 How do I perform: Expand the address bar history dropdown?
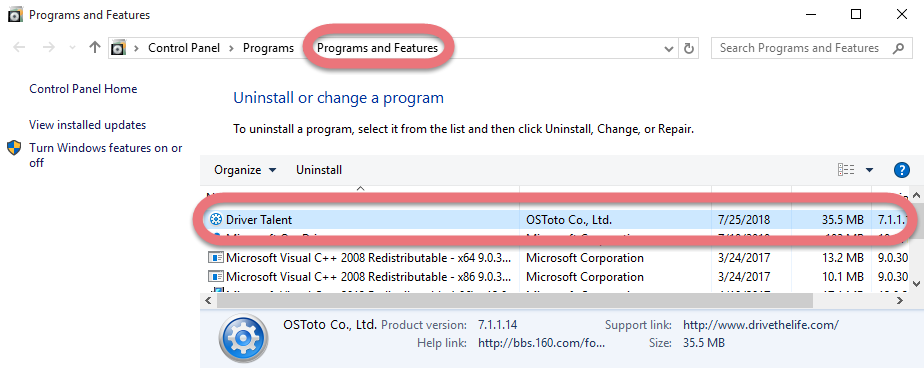[669, 48]
